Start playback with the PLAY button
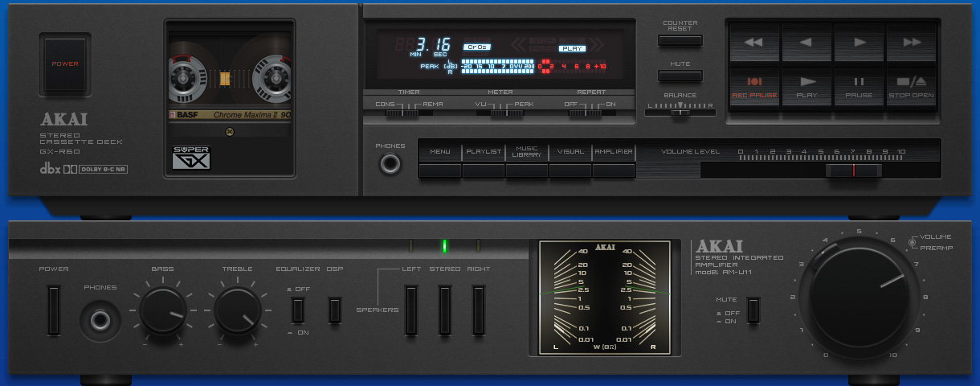980x386 pixels. point(806,87)
